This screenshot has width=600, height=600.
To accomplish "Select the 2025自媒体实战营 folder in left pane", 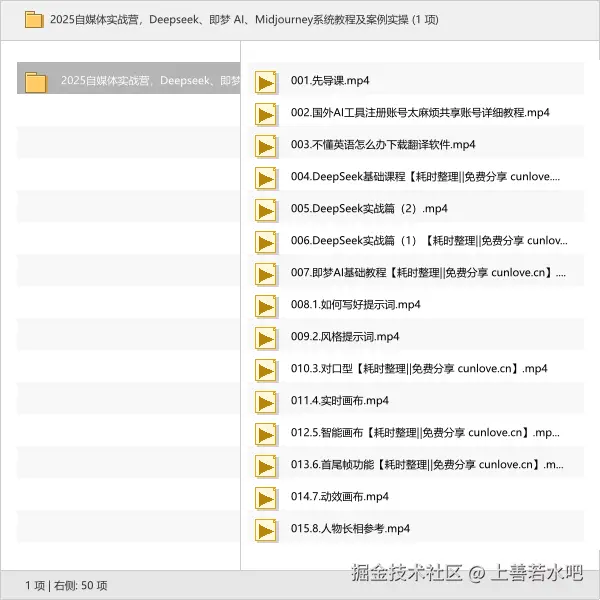I will tap(129, 78).
